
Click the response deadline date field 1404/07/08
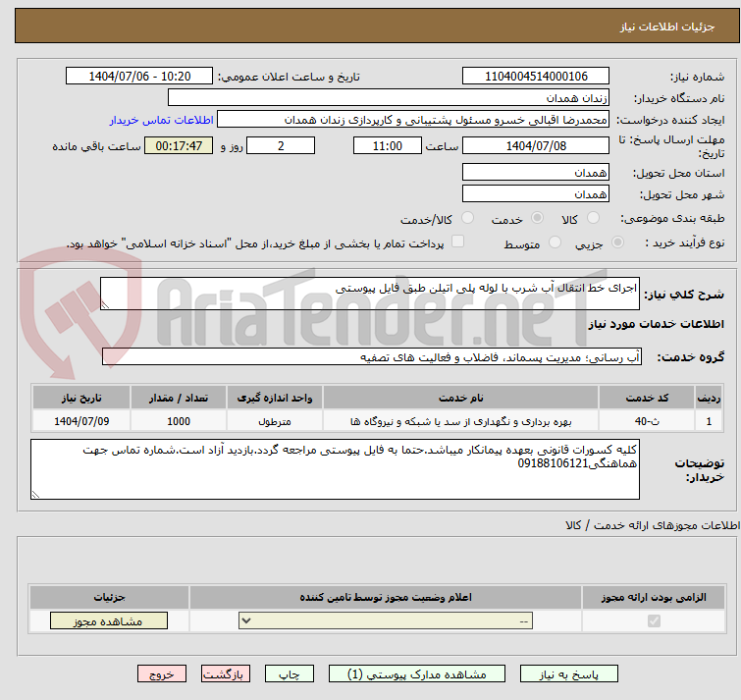(535, 145)
